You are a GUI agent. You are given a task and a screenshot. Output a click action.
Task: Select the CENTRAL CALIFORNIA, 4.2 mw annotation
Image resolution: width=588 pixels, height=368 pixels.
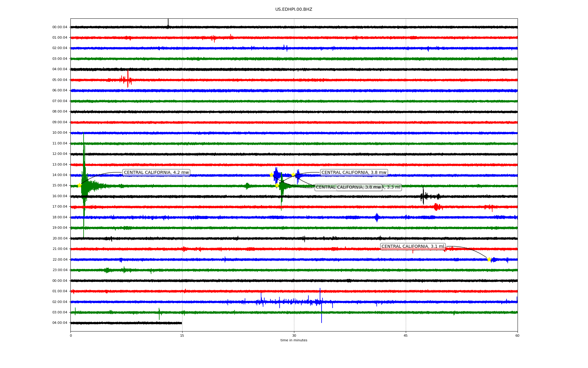(x=156, y=173)
